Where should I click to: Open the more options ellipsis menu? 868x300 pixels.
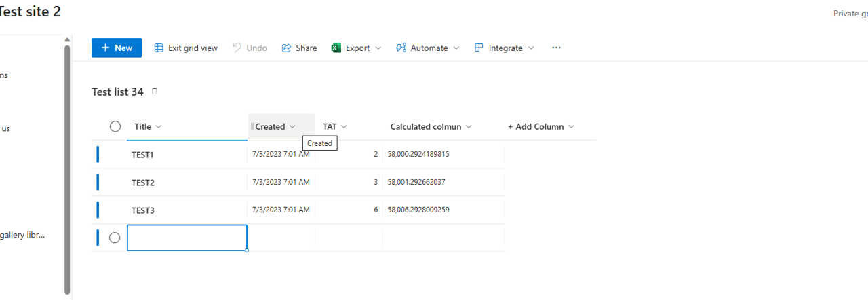point(556,48)
